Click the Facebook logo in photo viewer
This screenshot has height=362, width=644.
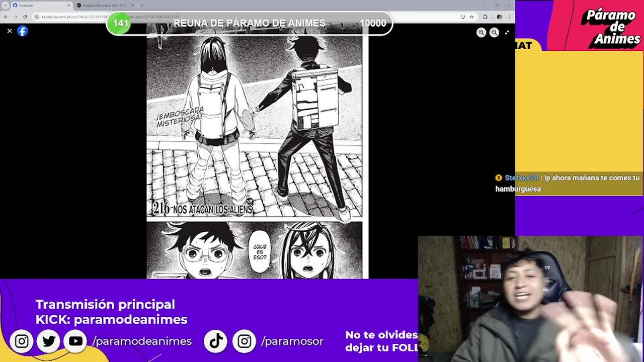(23, 31)
